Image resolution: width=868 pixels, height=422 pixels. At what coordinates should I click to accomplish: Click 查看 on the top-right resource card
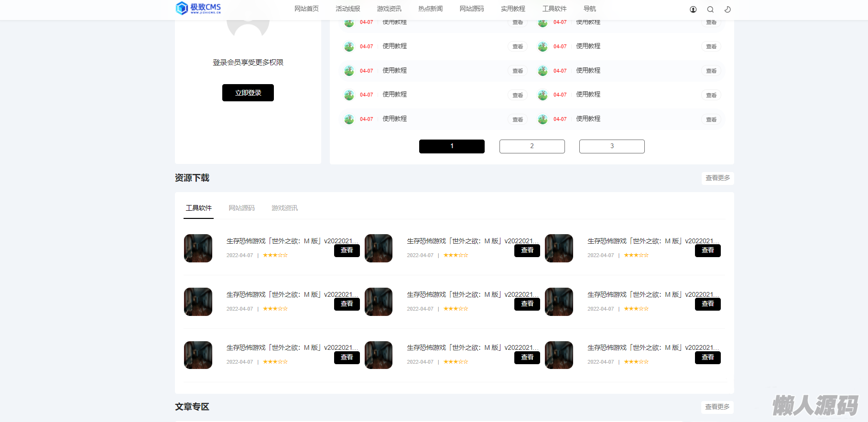click(x=708, y=250)
